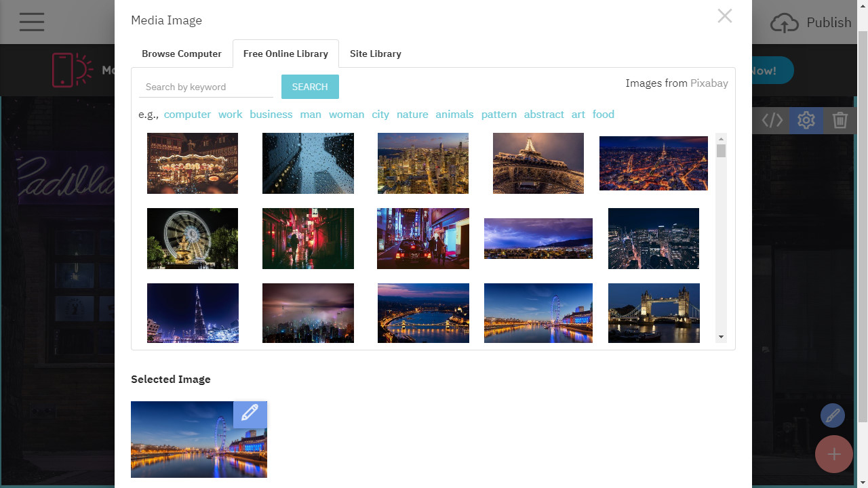
Task: Switch to the Browse Computer tab
Action: pyautogui.click(x=181, y=54)
